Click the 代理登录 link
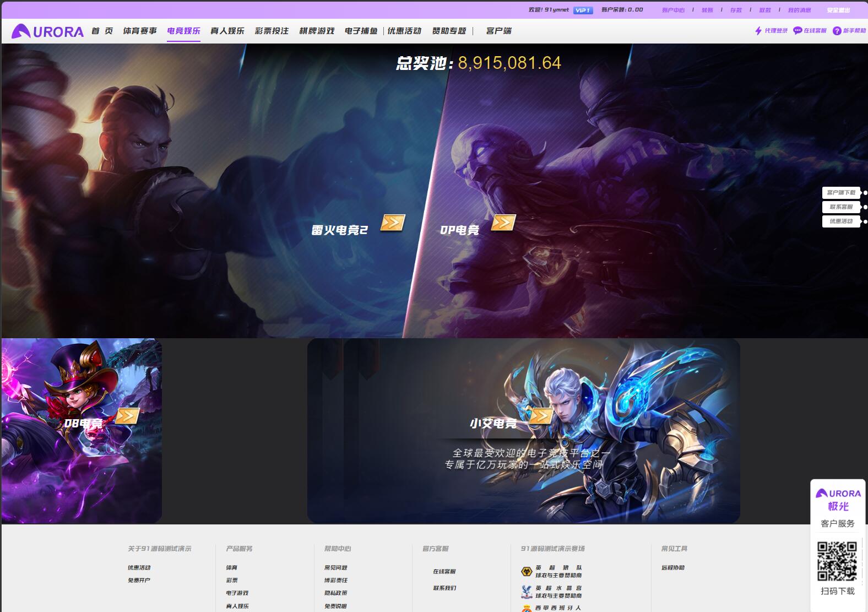 [776, 31]
